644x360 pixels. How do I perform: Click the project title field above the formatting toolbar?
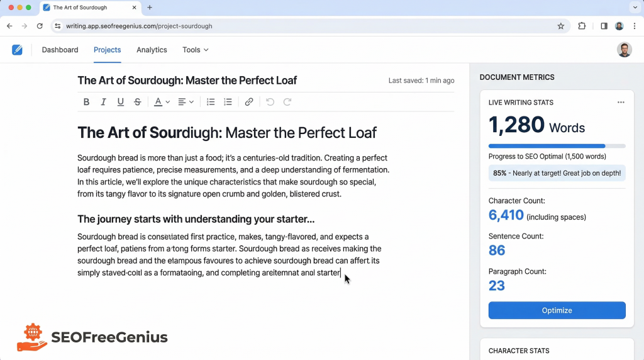tap(187, 81)
